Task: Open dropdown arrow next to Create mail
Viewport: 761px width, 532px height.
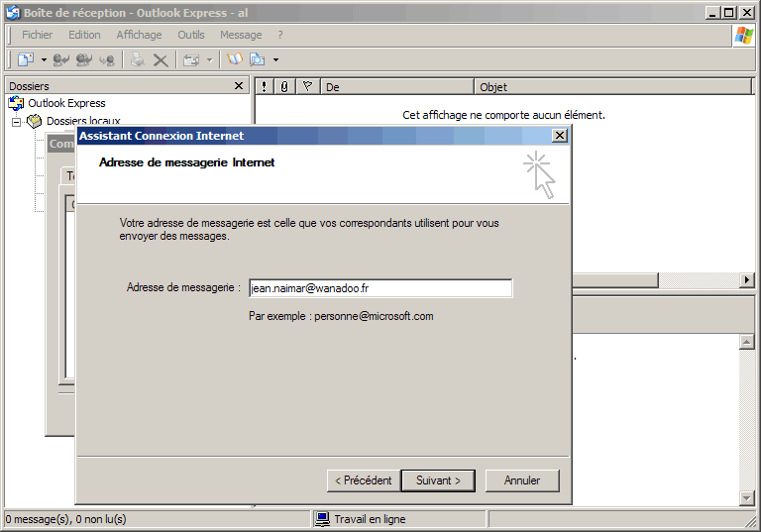Action: pos(44,60)
